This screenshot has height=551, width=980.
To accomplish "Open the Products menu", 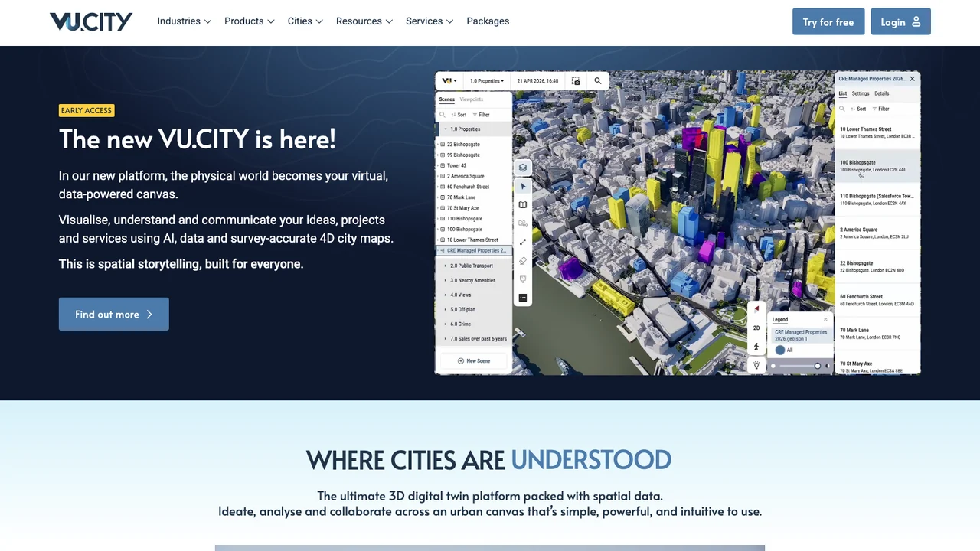I will pos(249,21).
